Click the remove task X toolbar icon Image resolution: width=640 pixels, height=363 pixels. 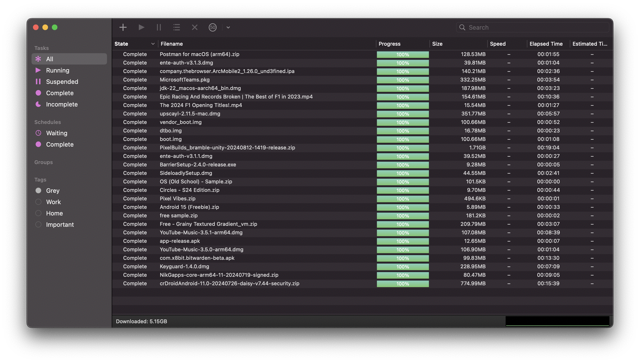(x=195, y=27)
